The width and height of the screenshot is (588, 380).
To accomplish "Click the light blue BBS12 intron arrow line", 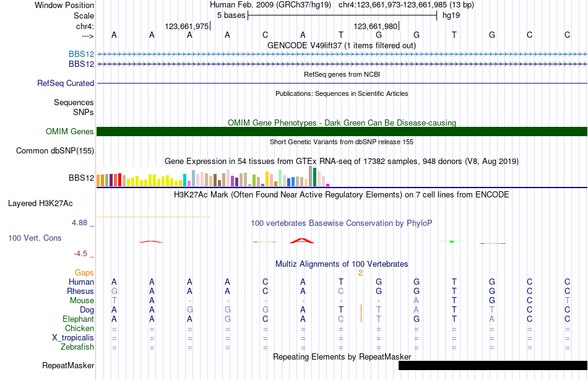I will (342, 54).
